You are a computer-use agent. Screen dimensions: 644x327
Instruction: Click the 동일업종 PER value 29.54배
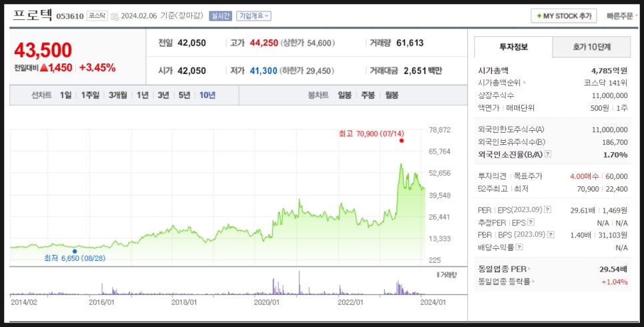[613, 270]
